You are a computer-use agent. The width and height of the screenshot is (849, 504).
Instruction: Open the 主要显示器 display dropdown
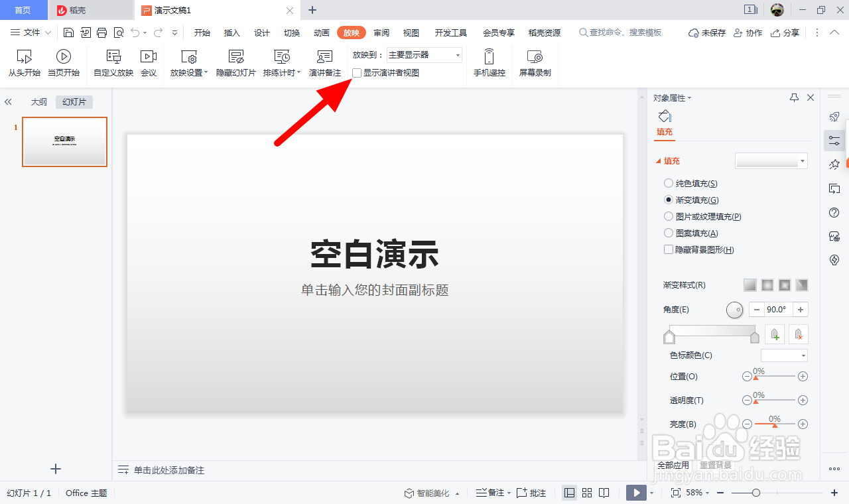pyautogui.click(x=456, y=55)
